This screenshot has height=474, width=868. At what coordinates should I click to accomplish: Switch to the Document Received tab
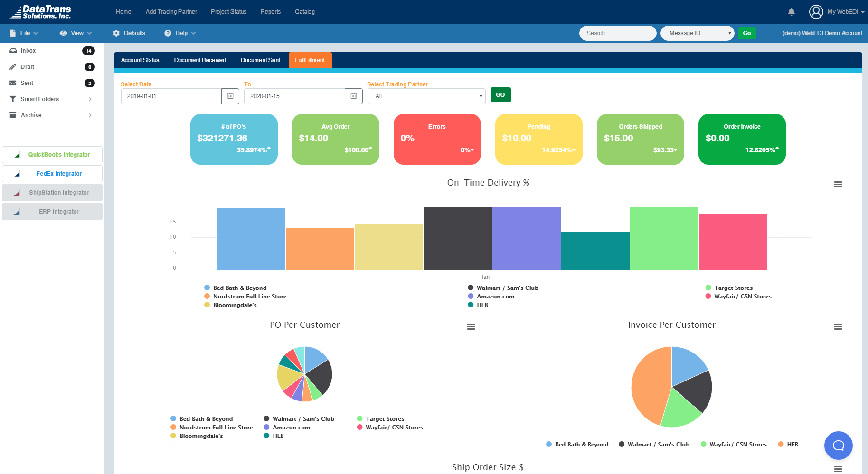pos(199,60)
